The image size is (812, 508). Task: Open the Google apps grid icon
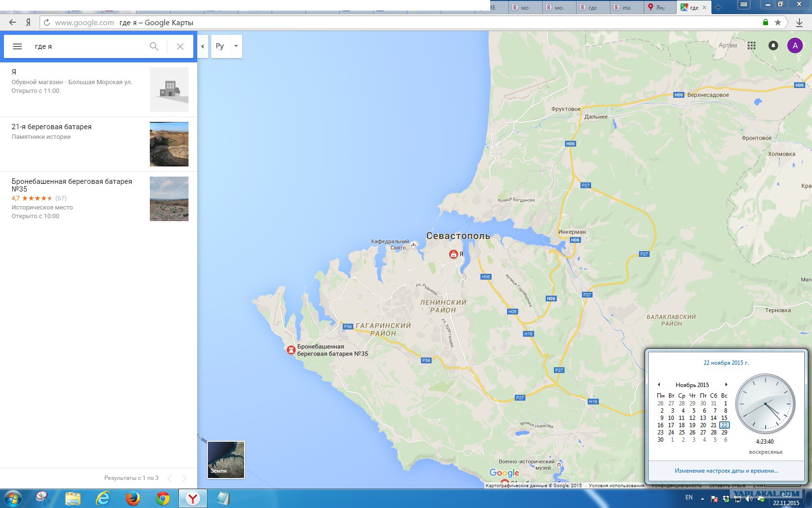pos(752,45)
